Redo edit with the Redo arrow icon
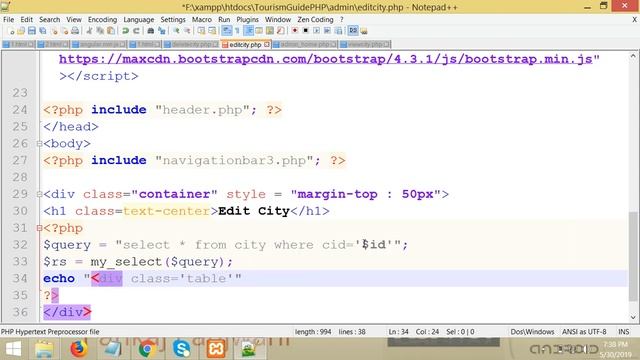Viewport: 640px width, 360px height. [136, 31]
